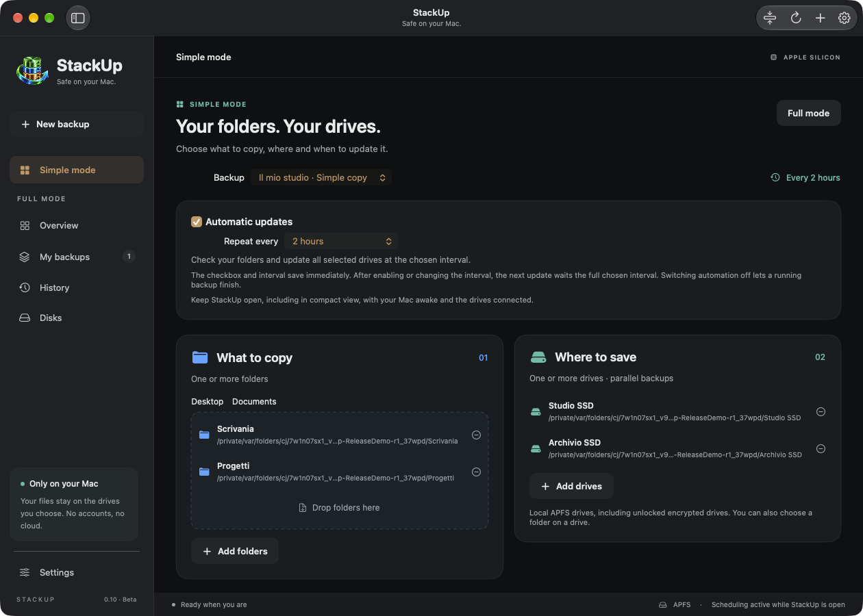Click the 02 step number in Where to save
The height and width of the screenshot is (616, 863).
click(x=821, y=357)
